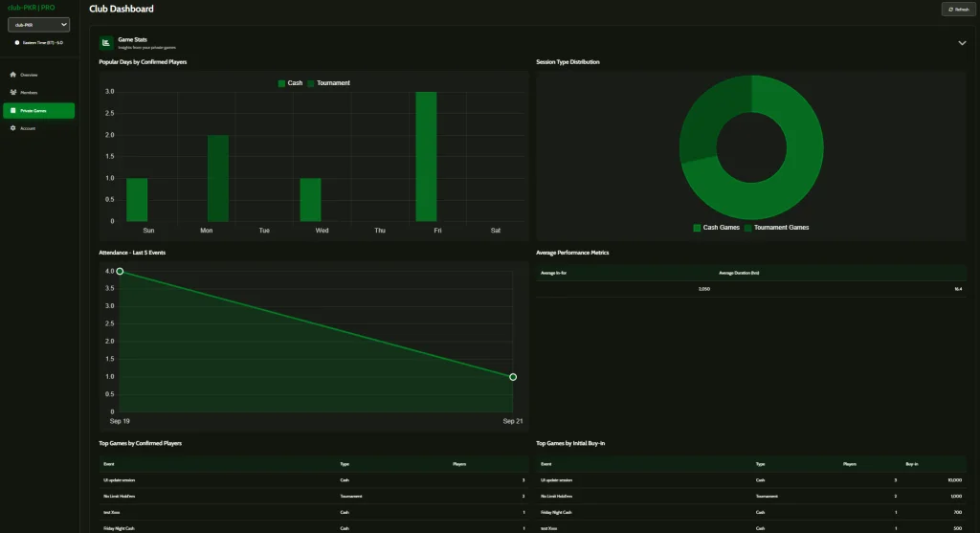This screenshot has height=533, width=980.
Task: Click the Game Stats chart icon
Action: (107, 42)
